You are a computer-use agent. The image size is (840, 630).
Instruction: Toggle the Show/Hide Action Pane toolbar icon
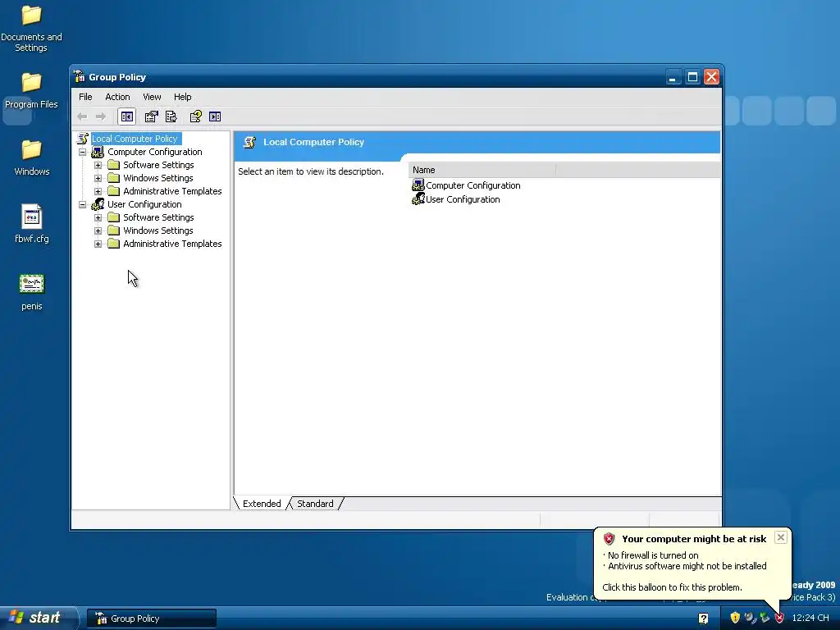pos(215,116)
